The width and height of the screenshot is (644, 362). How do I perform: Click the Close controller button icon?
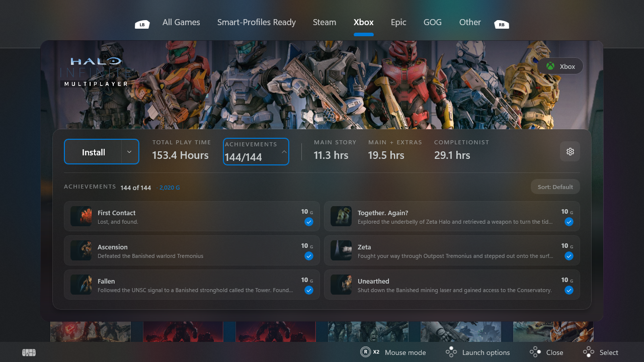click(535, 352)
